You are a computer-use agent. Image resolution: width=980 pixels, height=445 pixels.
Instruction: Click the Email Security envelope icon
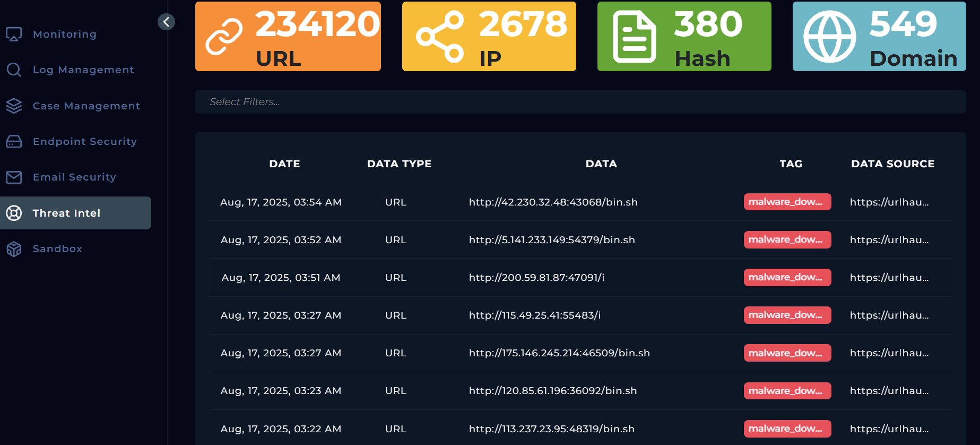coord(14,177)
